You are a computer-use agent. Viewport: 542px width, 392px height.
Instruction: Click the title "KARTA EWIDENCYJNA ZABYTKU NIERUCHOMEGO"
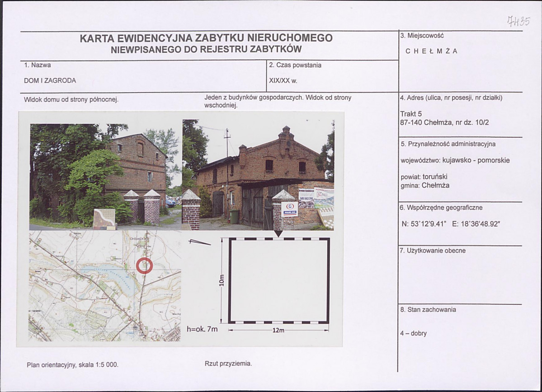(x=206, y=38)
